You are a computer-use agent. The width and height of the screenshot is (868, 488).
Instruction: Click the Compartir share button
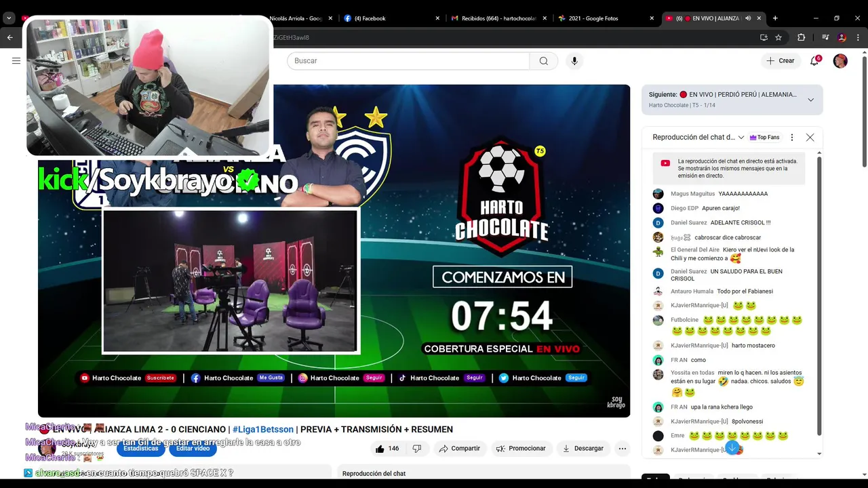459,448
